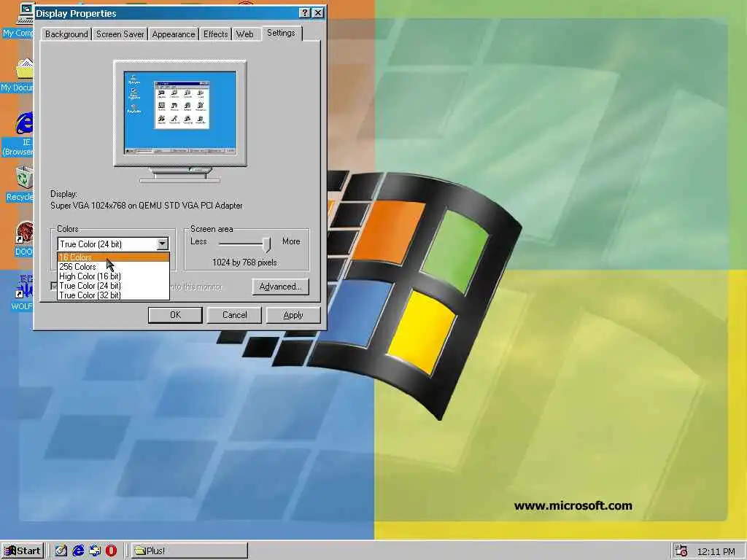Viewport: 747px width, 560px height.
Task: Launch Internet Explorer from Quick Launch
Action: pyautogui.click(x=78, y=551)
